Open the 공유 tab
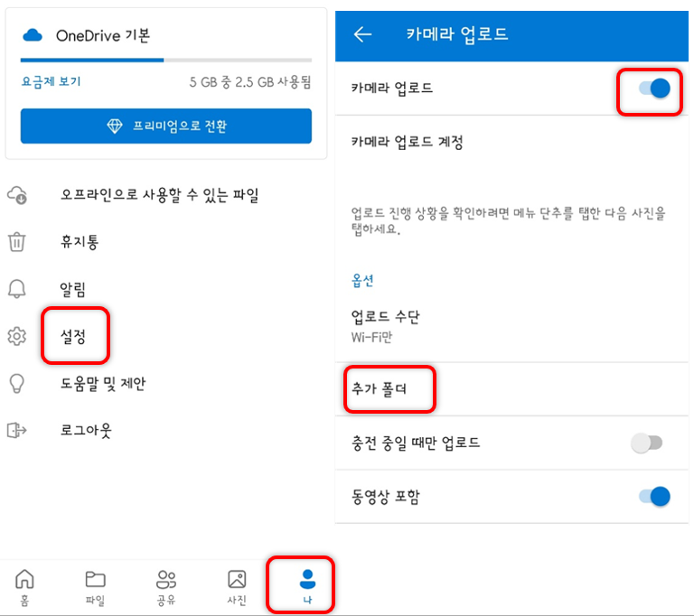The width and height of the screenshot is (694, 616). (166, 586)
